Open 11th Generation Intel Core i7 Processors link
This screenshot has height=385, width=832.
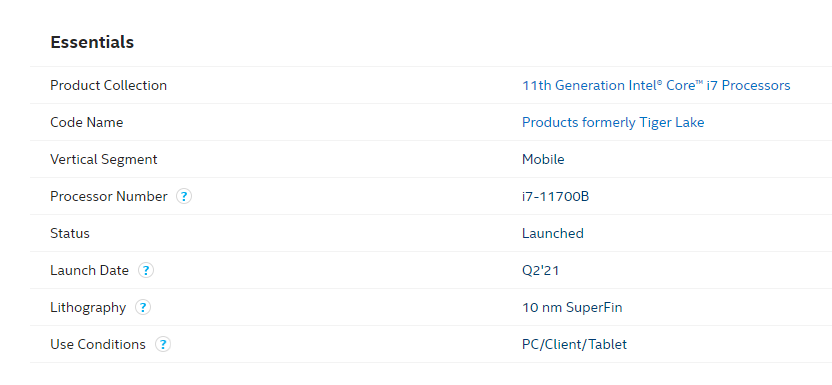click(x=656, y=85)
